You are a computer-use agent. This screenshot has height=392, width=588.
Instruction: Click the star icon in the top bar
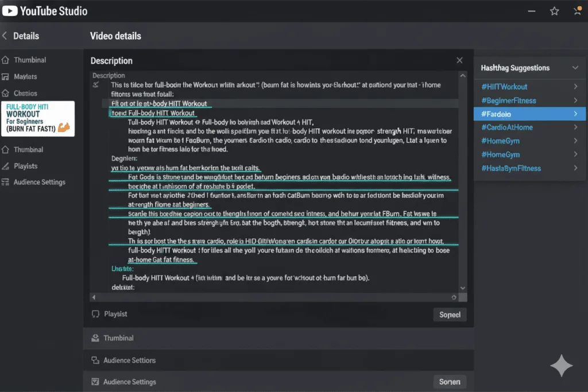(x=554, y=11)
